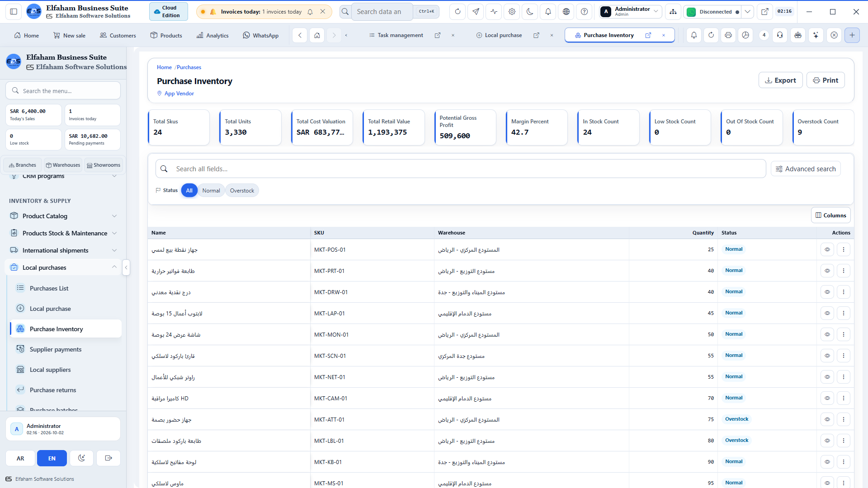The height and width of the screenshot is (488, 868).
Task: Open the headset support icon
Action: pyautogui.click(x=780, y=35)
